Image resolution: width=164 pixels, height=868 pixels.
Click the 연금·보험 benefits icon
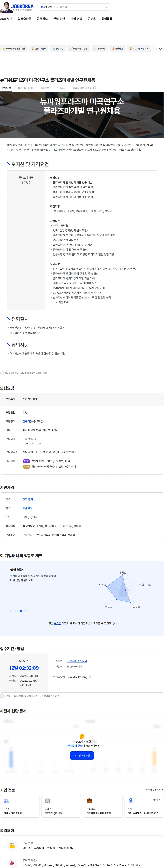(x=12, y=845)
